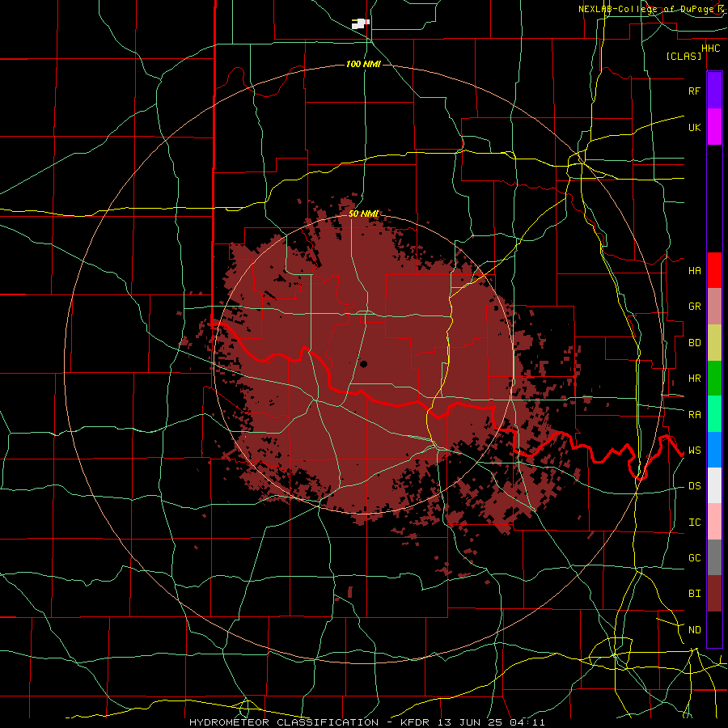Select the salmon GR color swatch
728x728 pixels.
point(714,307)
